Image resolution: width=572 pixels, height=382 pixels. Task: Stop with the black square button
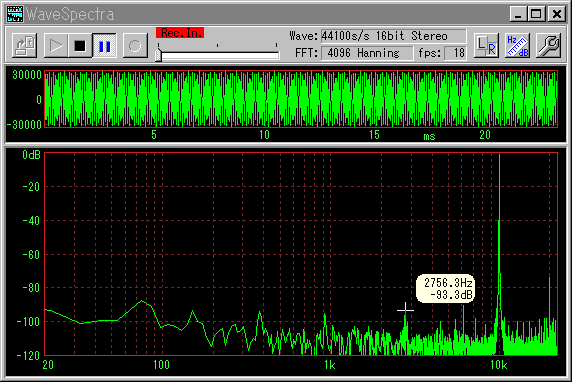[80, 46]
